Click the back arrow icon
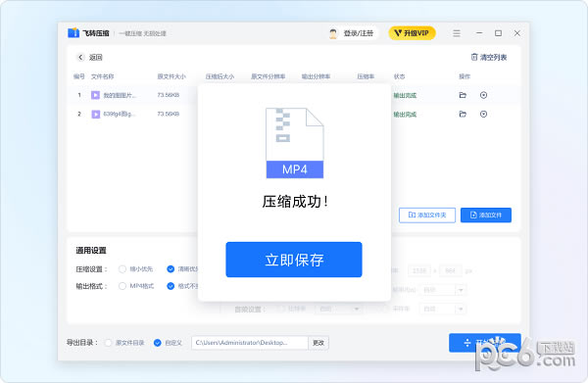 click(80, 58)
